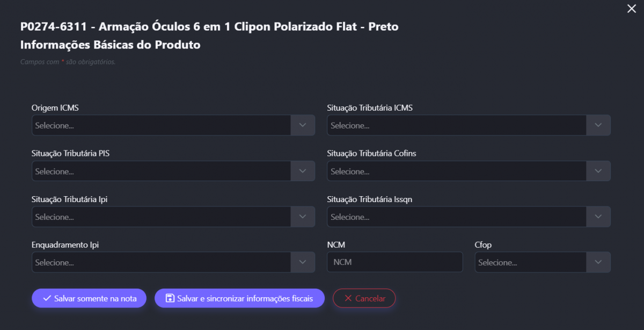
Task: Open the Situação Tributária ICMS chevron
Action: [598, 125]
